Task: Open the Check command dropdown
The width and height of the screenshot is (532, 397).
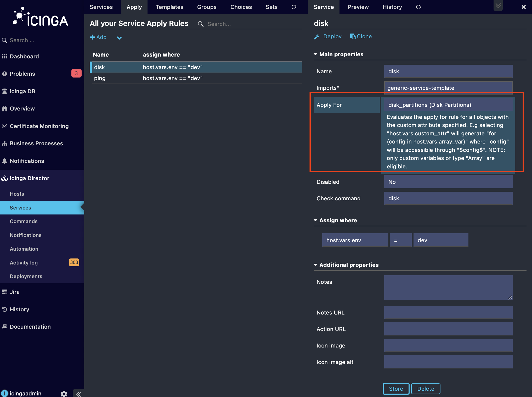Action: point(448,198)
